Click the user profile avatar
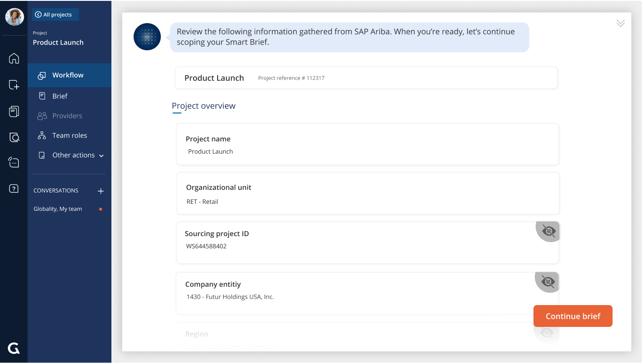The image size is (644, 364). (x=14, y=17)
